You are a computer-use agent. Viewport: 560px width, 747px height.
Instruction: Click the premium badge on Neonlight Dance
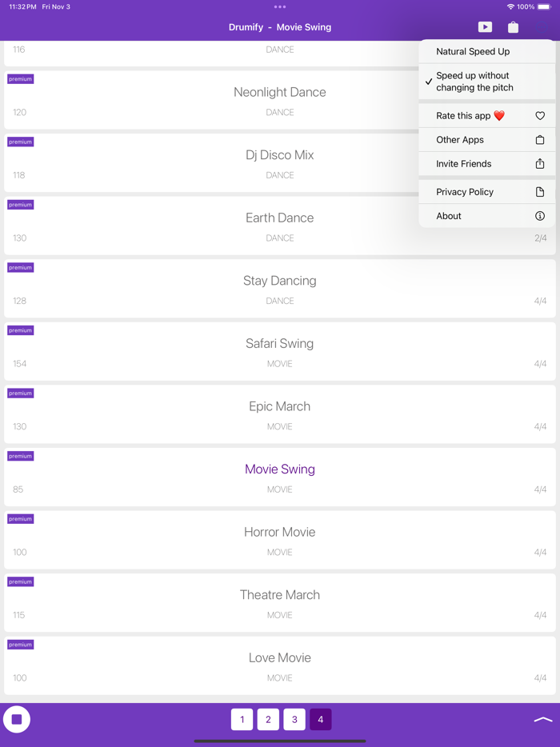click(21, 79)
